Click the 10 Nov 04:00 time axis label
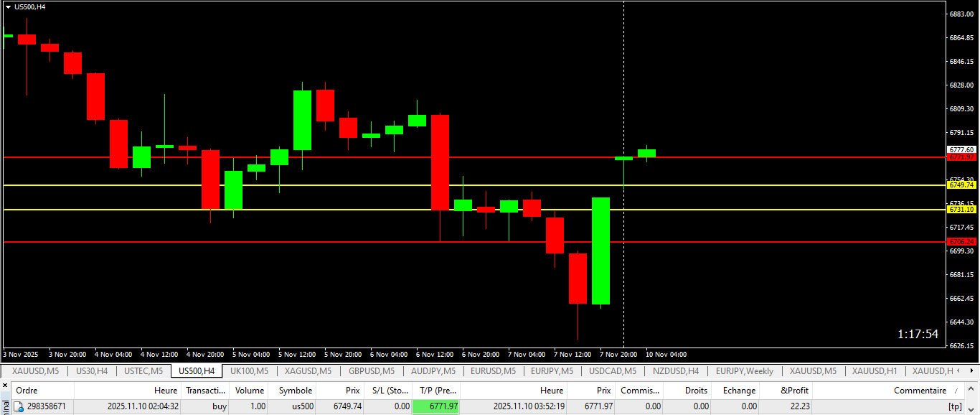980x415 pixels. pos(666,355)
